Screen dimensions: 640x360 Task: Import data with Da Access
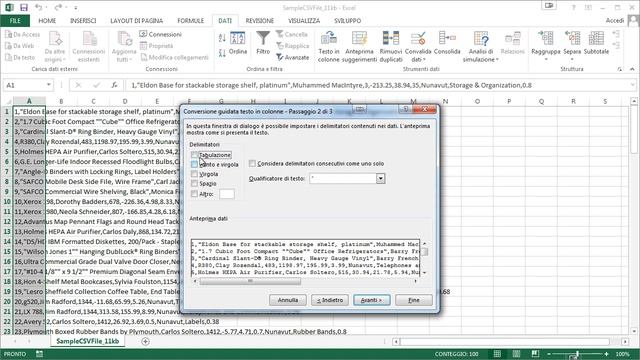click(22, 35)
